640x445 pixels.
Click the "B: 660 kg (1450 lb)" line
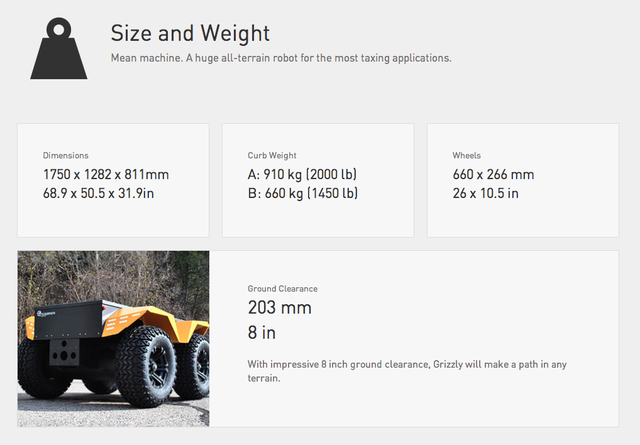pyautogui.click(x=302, y=193)
